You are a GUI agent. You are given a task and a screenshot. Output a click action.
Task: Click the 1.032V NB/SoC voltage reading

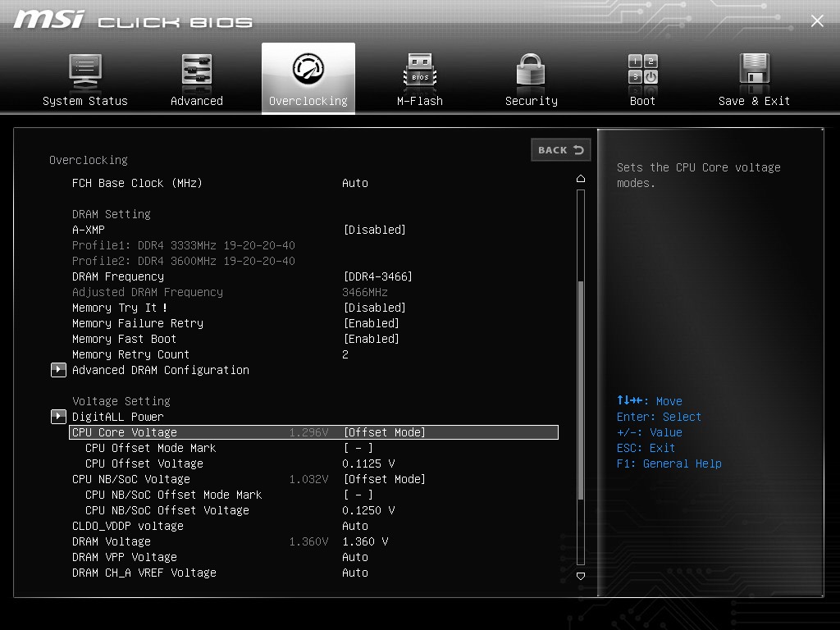[308, 479]
